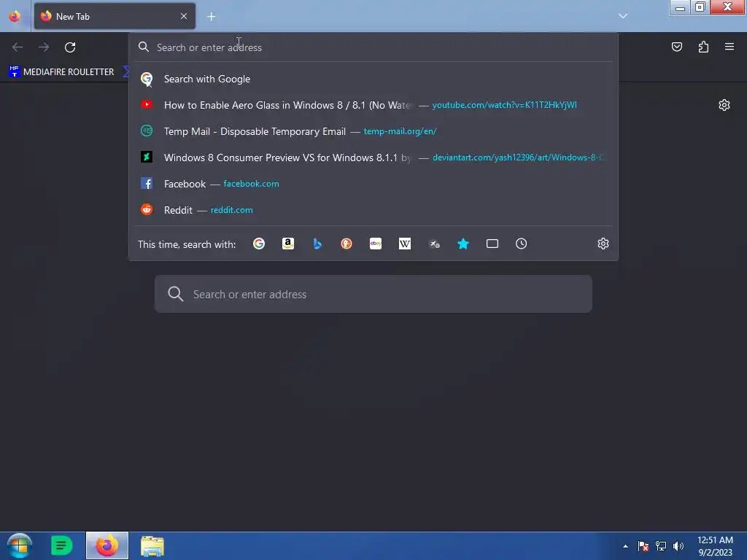Click the youtube.com/watch URL text
The image size is (747, 560).
click(504, 105)
